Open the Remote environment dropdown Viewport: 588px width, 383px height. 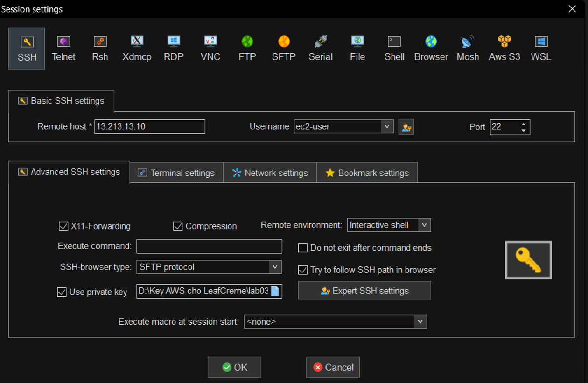click(x=424, y=225)
